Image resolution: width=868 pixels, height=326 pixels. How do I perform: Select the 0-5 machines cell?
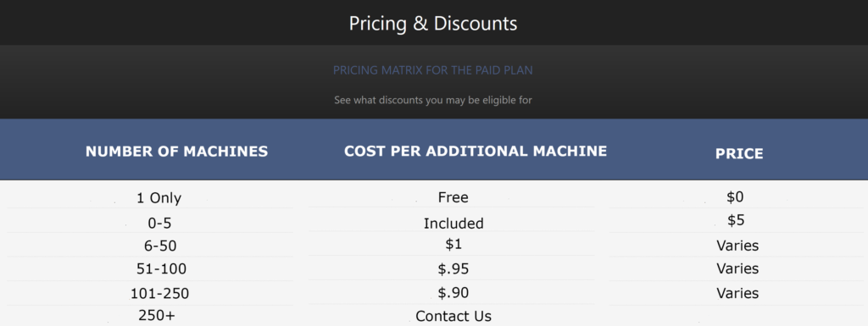click(x=160, y=224)
